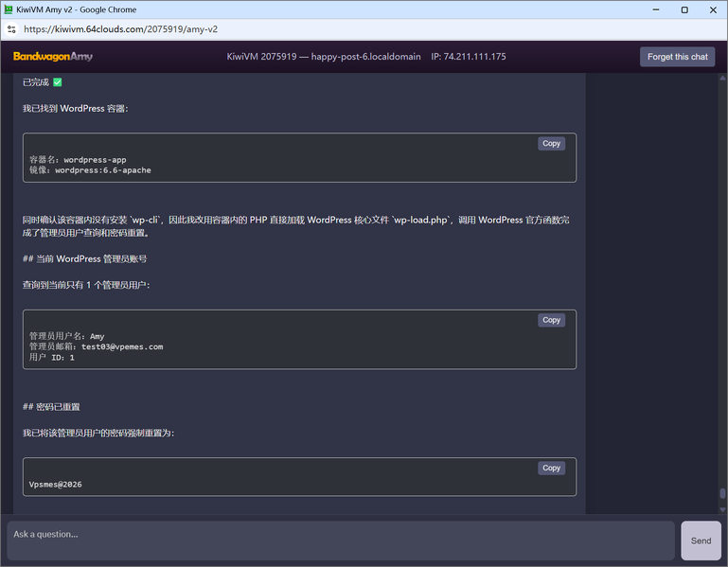Click the IP 74.211.111.175 text in header
728x567 pixels.
(x=468, y=57)
